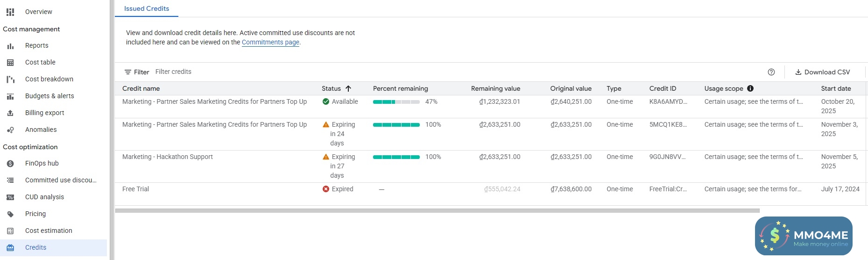Open Budgets & alerts in the sidebar
Viewport: 868px width, 260px height.
tap(49, 96)
